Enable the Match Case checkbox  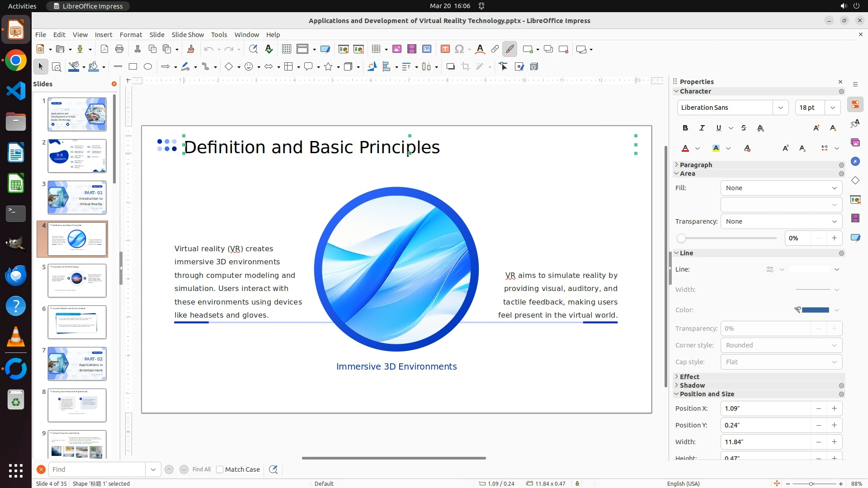(x=220, y=469)
